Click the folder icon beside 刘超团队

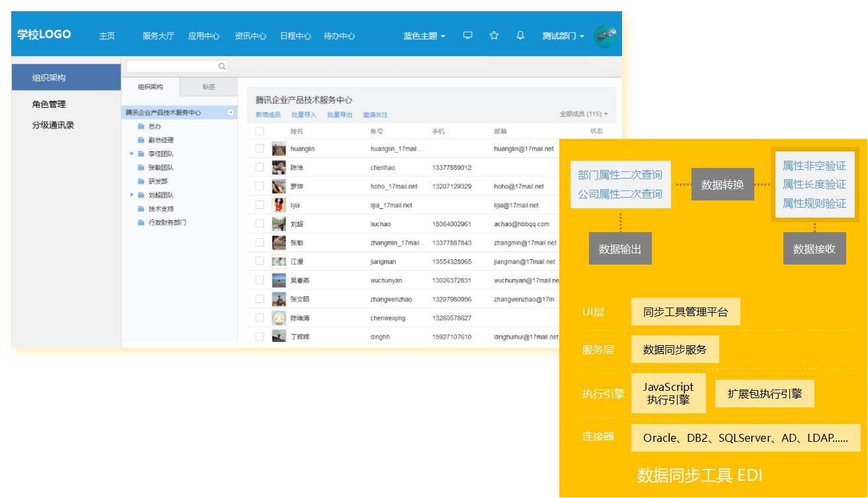[x=141, y=195]
